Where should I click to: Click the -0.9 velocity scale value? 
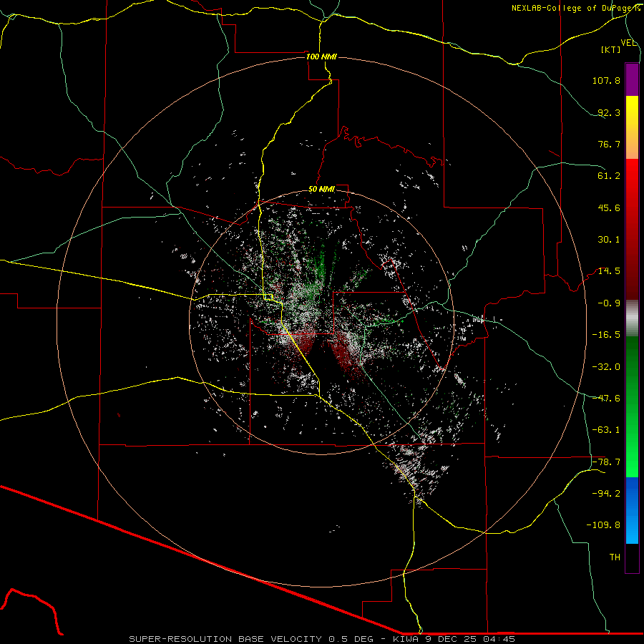coord(609,303)
